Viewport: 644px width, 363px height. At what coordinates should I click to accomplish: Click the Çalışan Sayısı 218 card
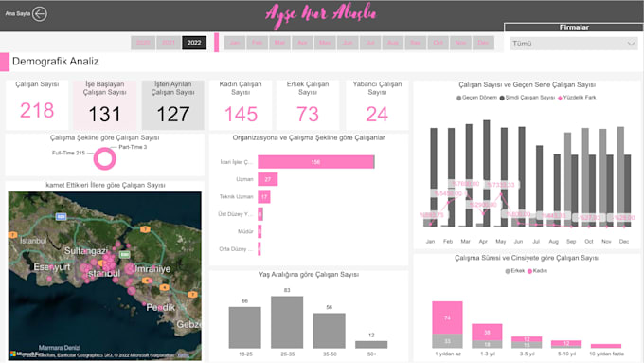click(x=37, y=105)
